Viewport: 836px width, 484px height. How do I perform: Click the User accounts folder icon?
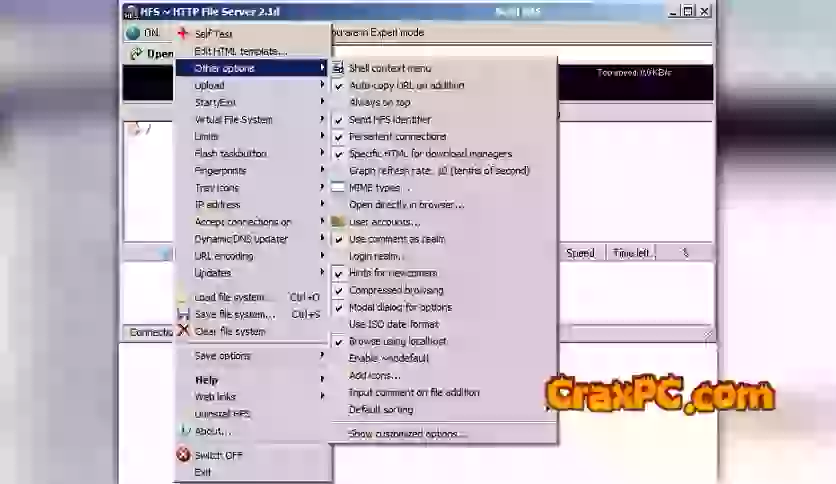coord(338,222)
